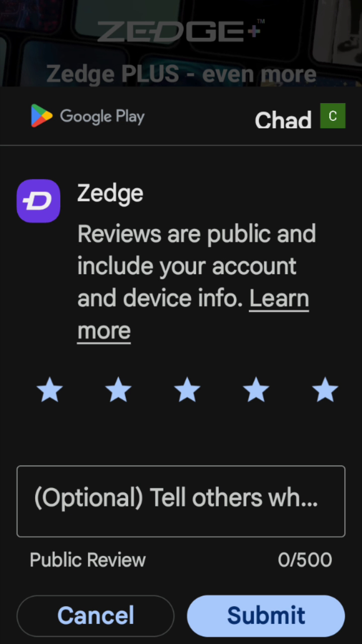This screenshot has width=362, height=644.
Task: Click the Google Play wordmark text
Action: pos(102,117)
